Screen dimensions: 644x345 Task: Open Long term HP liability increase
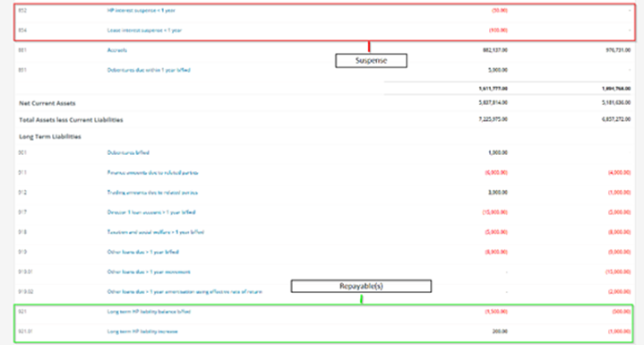coord(142,332)
